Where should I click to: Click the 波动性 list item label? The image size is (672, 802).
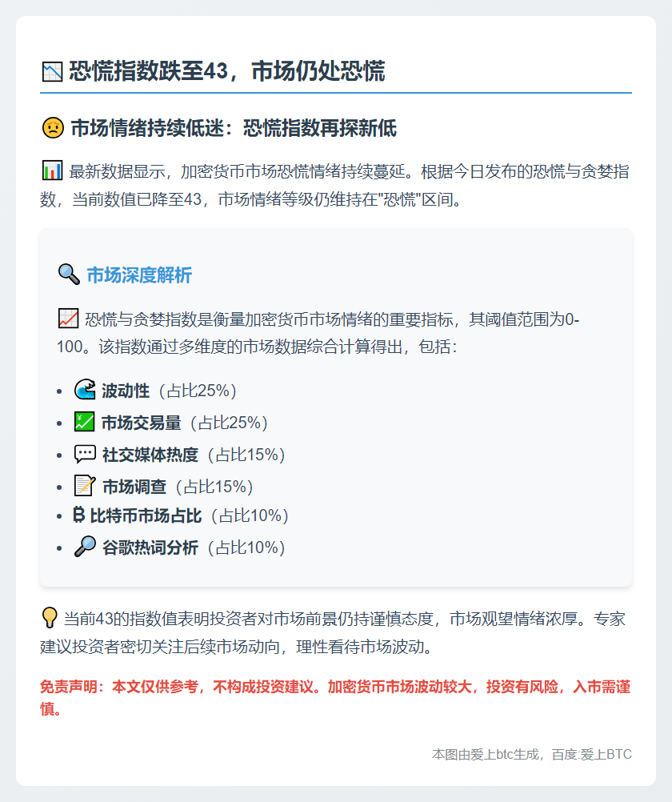126,391
